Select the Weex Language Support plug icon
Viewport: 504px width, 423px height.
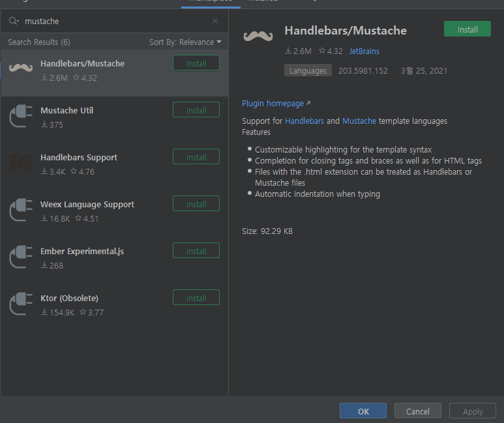tap(21, 210)
